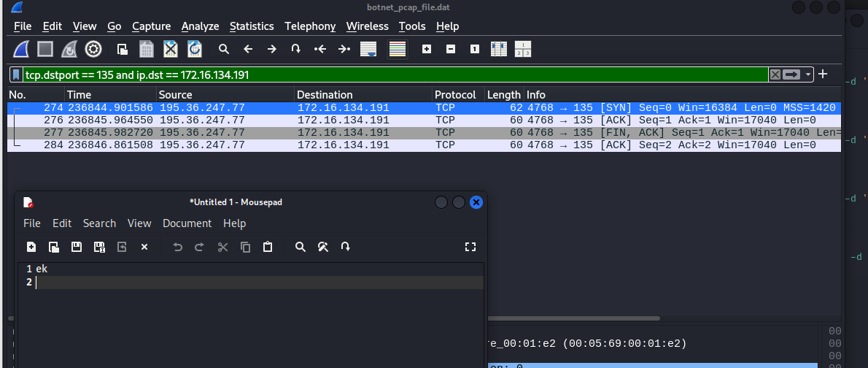Open Wireshark Tools menu
Screen dimensions: 868x368
[x=412, y=26]
